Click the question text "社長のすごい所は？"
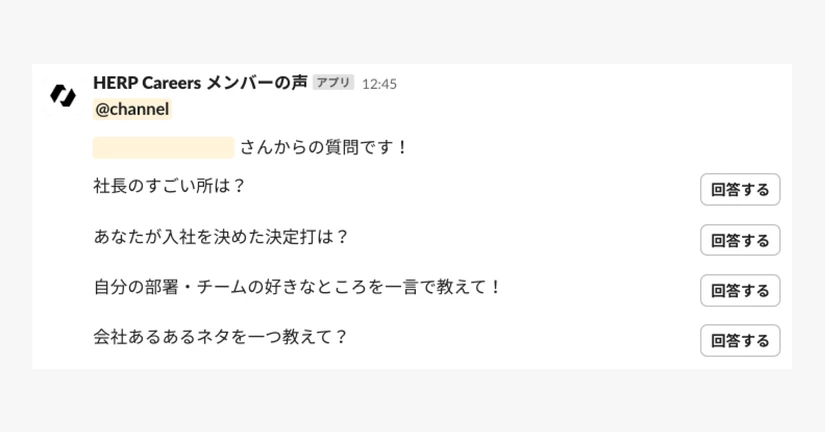The height and width of the screenshot is (432, 825). [170, 186]
